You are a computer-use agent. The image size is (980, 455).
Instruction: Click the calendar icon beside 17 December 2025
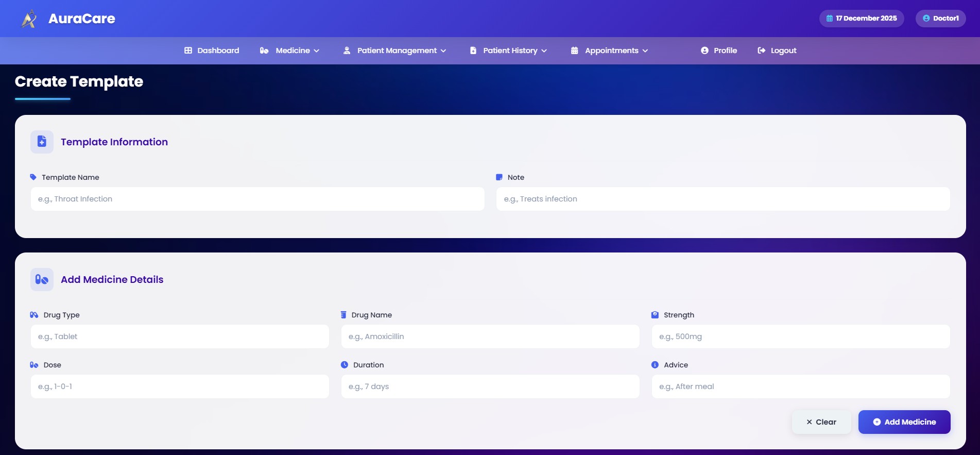[830, 19]
